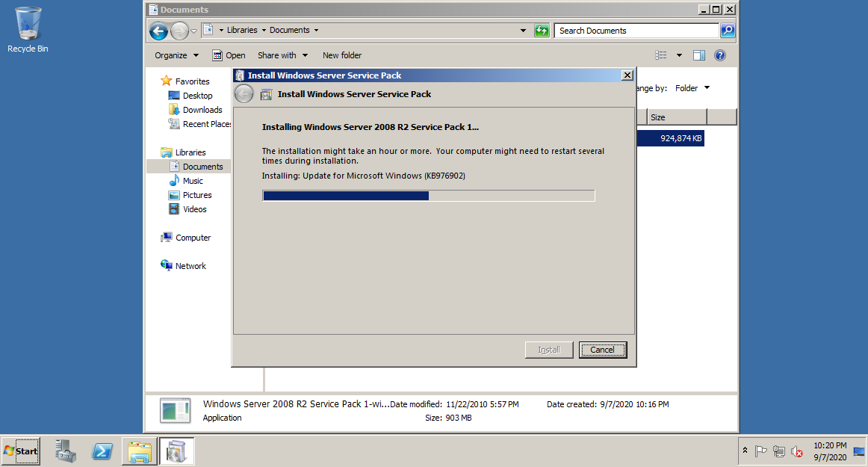Sort by the Size column header
This screenshot has width=868, height=467.
click(x=677, y=117)
